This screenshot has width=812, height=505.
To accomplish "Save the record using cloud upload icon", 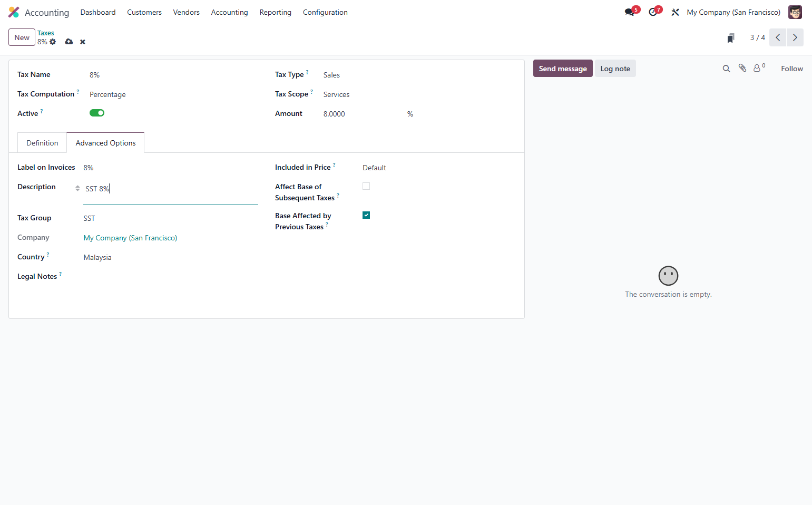I will [69, 42].
